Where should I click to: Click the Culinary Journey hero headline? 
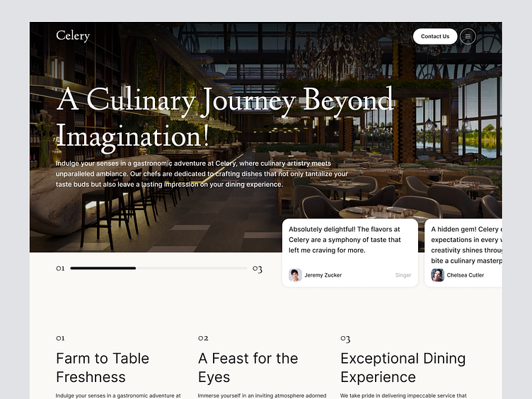point(225,118)
